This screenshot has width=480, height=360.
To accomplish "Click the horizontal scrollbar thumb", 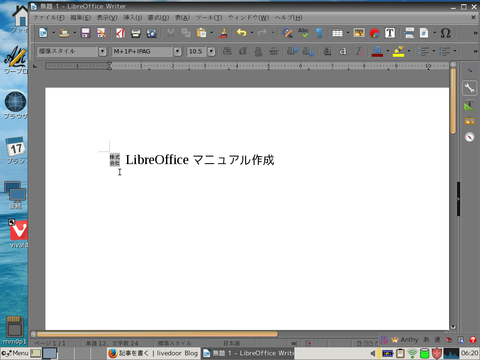I will point(157,334).
